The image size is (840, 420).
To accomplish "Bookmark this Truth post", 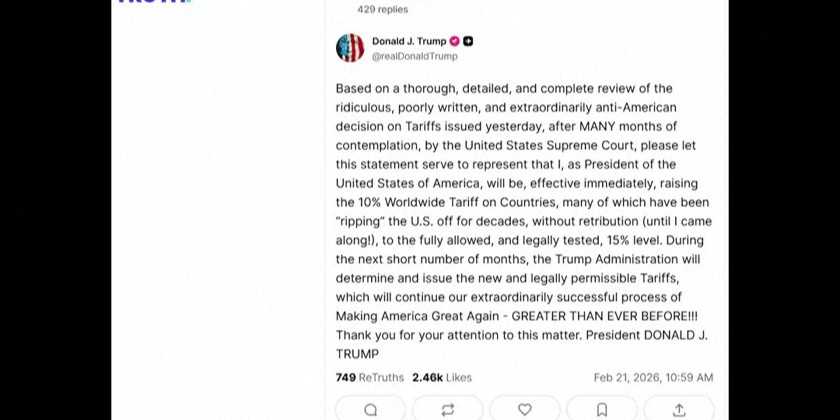I will click(x=602, y=409).
